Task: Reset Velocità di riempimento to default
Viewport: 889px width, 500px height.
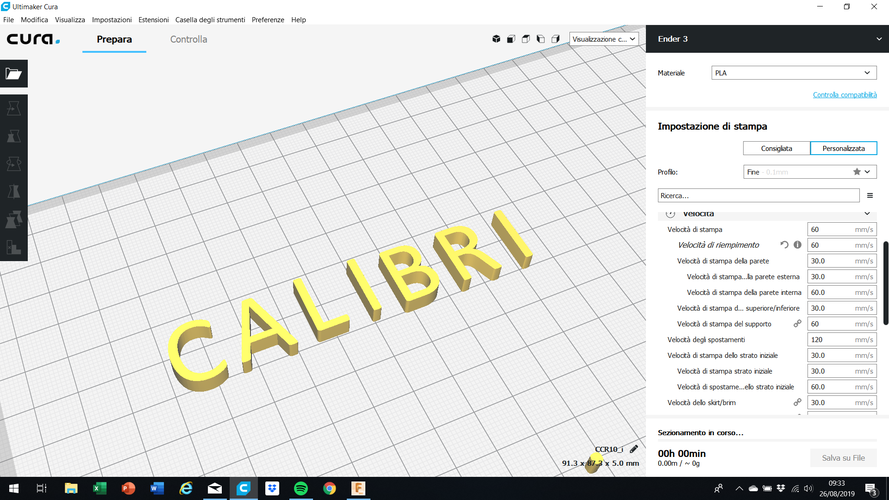Action: tap(784, 245)
